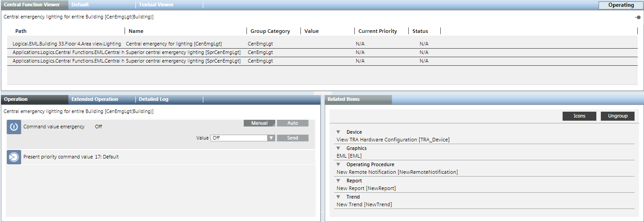The height and width of the screenshot is (222, 644).
Task: Click the Icons button in Related Items
Action: [x=579, y=116]
